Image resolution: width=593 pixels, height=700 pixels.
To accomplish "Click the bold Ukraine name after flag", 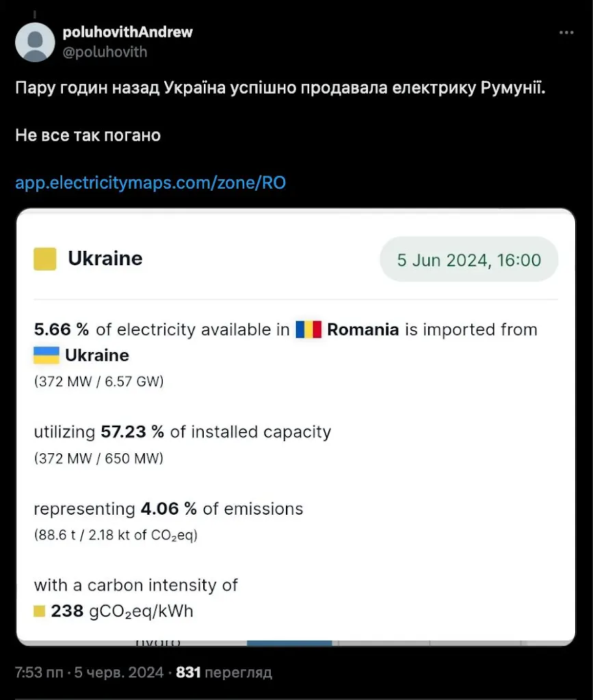I will 97,355.
